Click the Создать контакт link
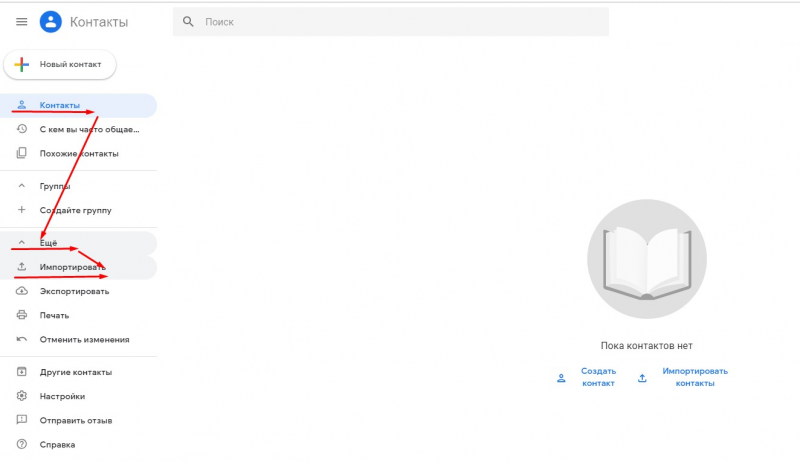The height and width of the screenshot is (462, 800). 598,377
